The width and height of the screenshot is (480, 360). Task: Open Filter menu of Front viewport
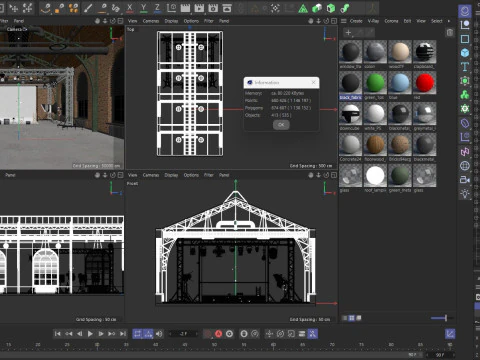coord(209,175)
